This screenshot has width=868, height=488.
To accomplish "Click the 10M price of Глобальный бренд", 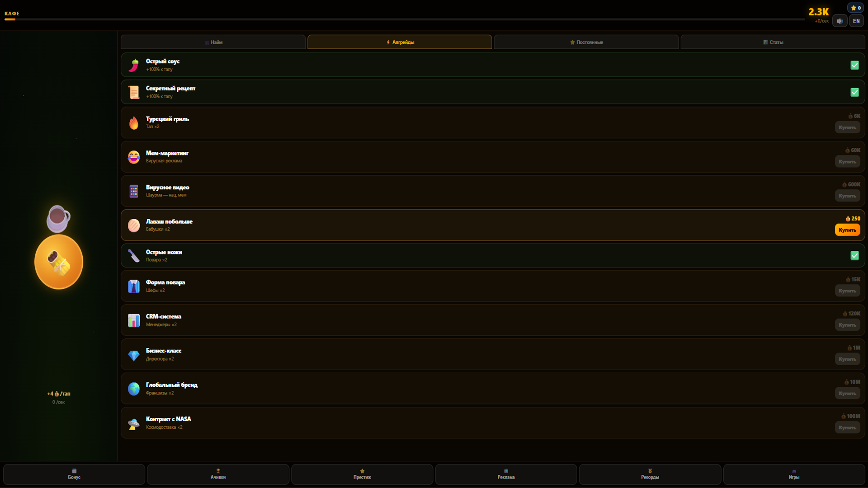I will pyautogui.click(x=852, y=382).
